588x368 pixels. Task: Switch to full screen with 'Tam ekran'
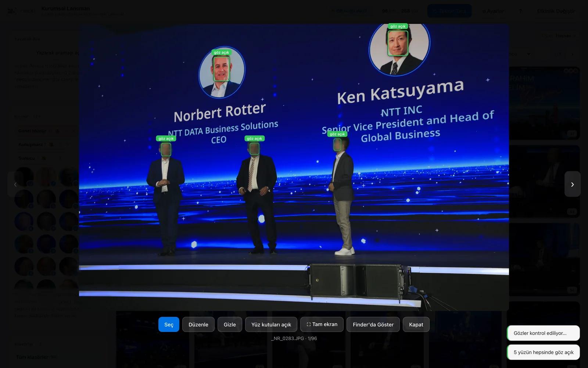[322, 324]
